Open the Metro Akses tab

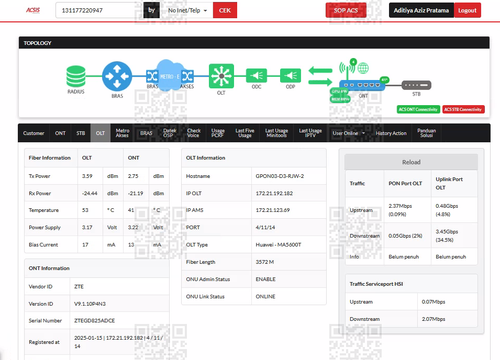[122, 133]
